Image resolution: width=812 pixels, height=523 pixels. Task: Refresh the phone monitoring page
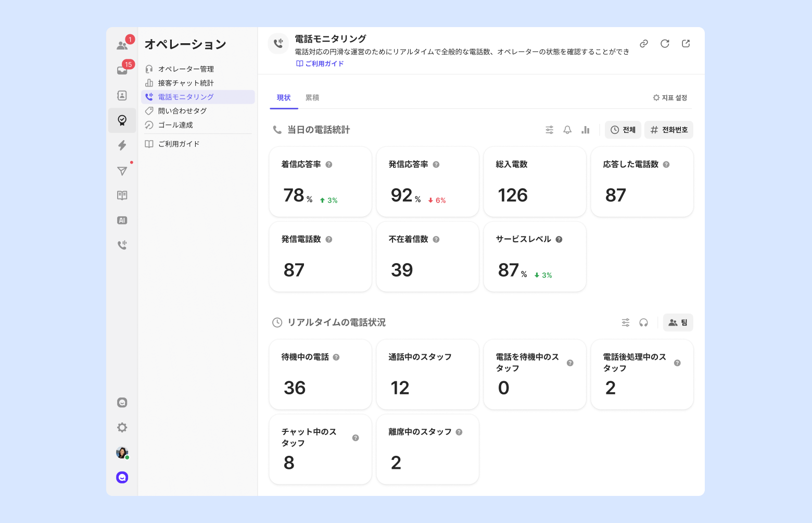665,44
